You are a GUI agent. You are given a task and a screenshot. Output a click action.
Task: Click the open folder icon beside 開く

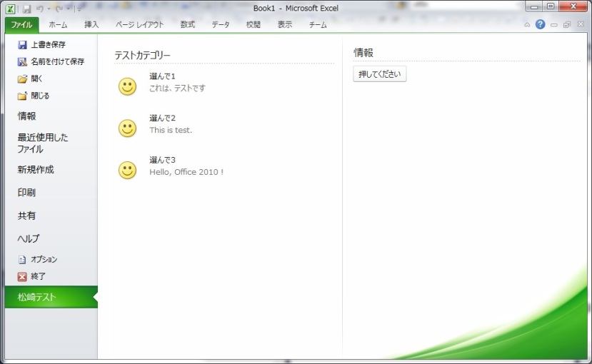(x=22, y=79)
